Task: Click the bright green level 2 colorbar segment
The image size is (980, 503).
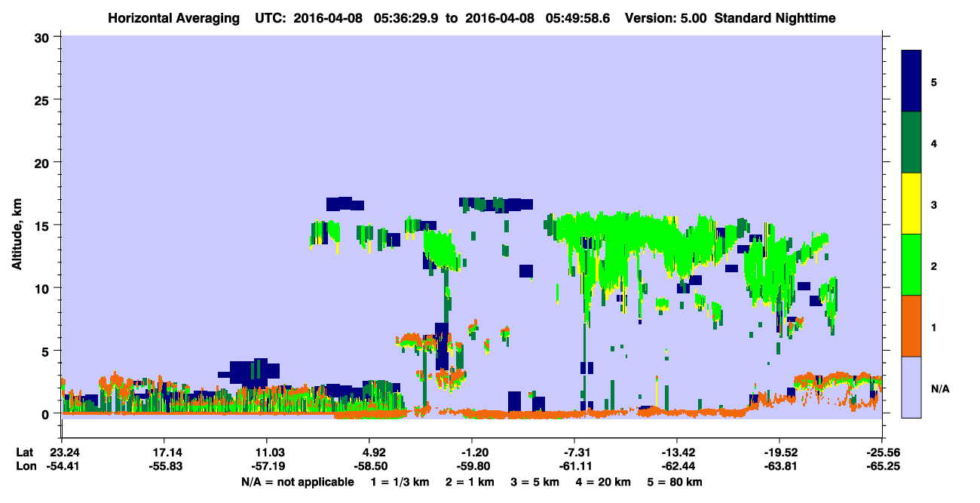Action: pos(911,264)
